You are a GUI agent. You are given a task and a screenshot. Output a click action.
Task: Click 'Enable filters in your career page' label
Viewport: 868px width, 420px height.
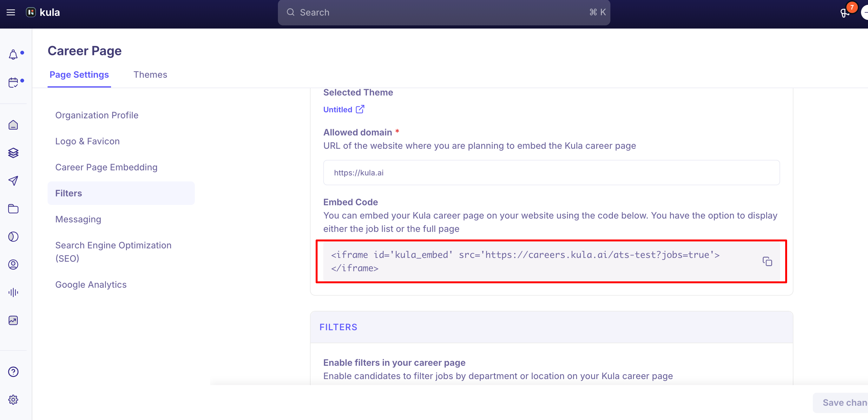[394, 363]
